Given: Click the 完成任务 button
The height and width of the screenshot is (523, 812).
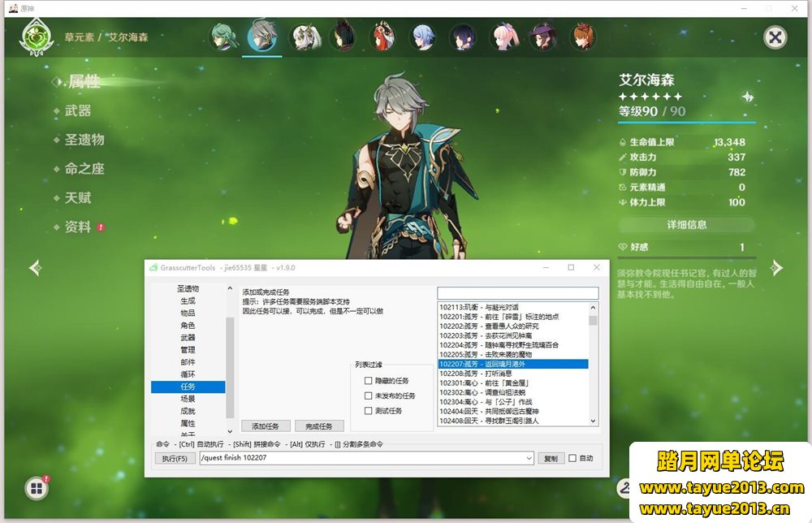Looking at the screenshot, I should (x=319, y=426).
